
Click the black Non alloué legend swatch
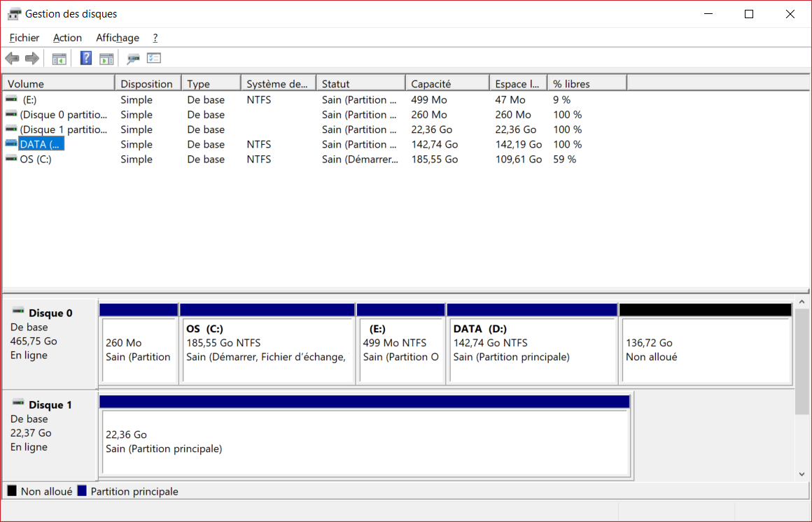click(x=12, y=491)
